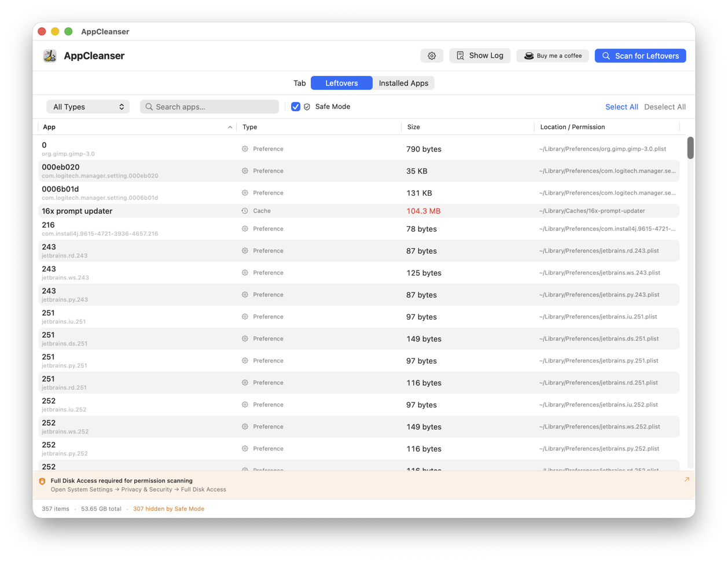Click the 790 bytes size cell

[x=424, y=149]
